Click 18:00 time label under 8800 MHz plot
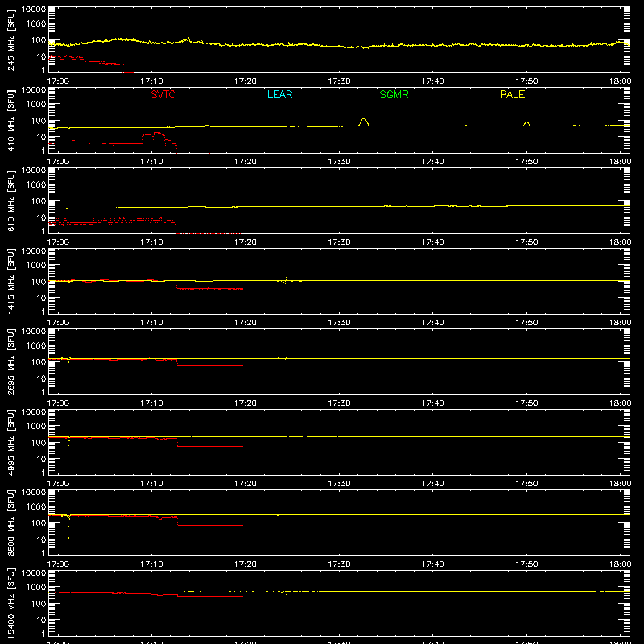The image size is (644, 644). coord(620,564)
